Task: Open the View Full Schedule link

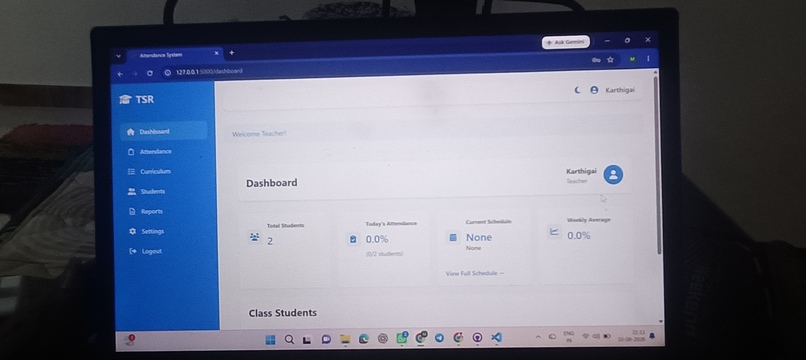Action: tap(475, 273)
